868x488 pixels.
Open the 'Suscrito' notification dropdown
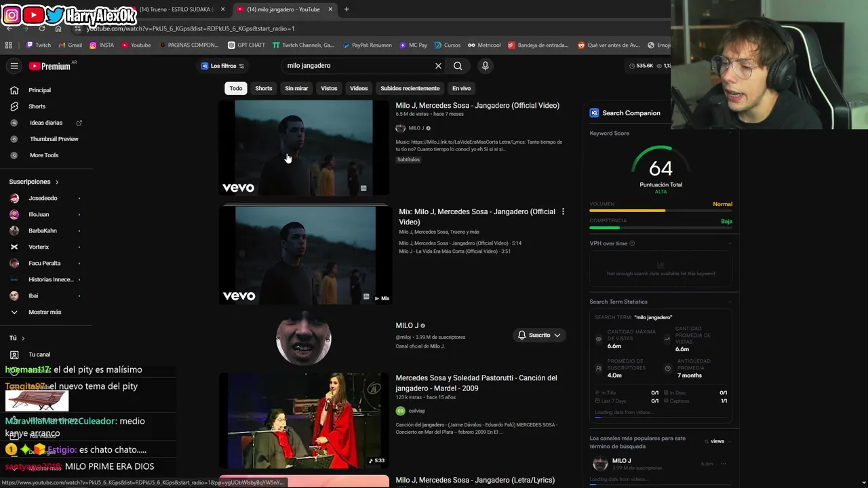click(539, 335)
